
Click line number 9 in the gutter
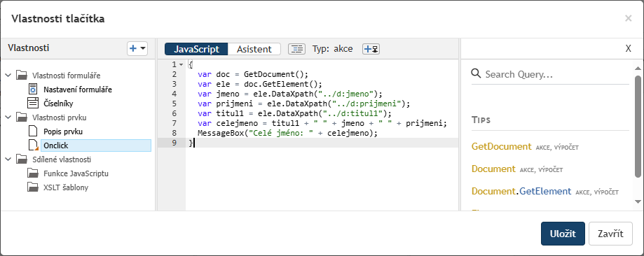coord(174,143)
